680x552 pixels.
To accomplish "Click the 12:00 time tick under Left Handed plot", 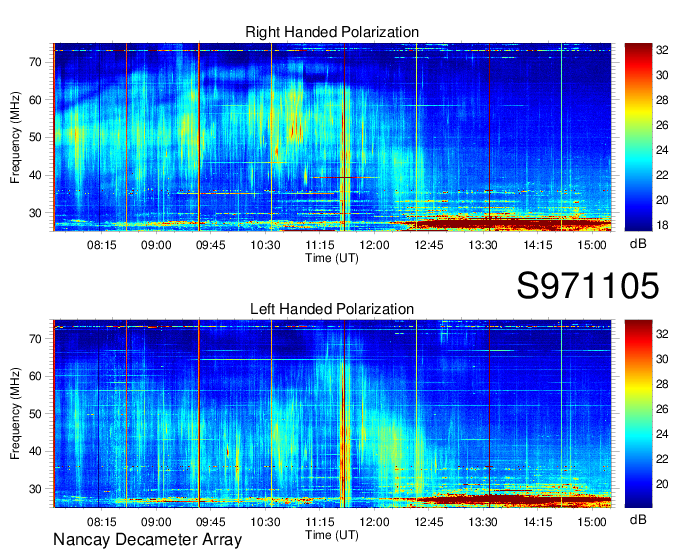I will click(x=374, y=522).
